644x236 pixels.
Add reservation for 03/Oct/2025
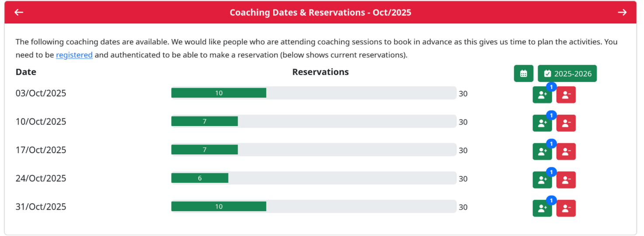542,96
